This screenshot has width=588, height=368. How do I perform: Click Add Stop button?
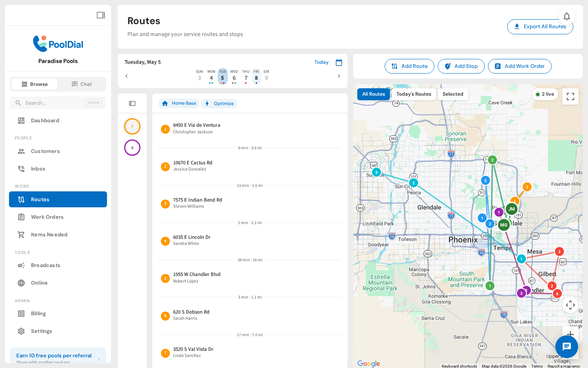[x=461, y=66]
